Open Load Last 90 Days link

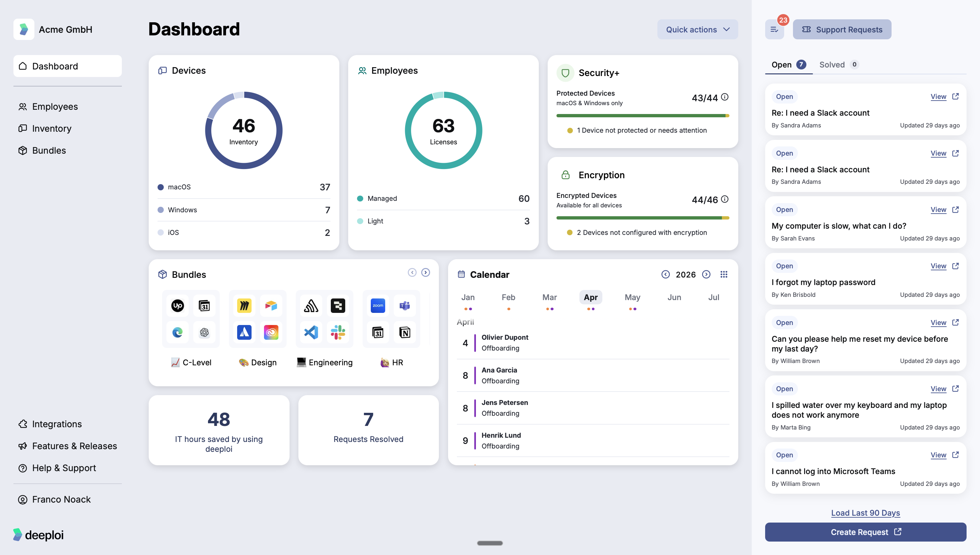[865, 513]
